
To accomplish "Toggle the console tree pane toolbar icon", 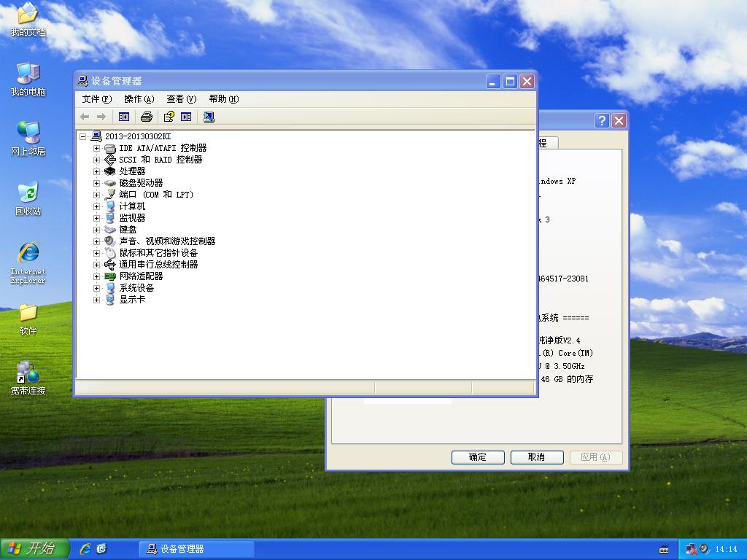I will pyautogui.click(x=124, y=117).
